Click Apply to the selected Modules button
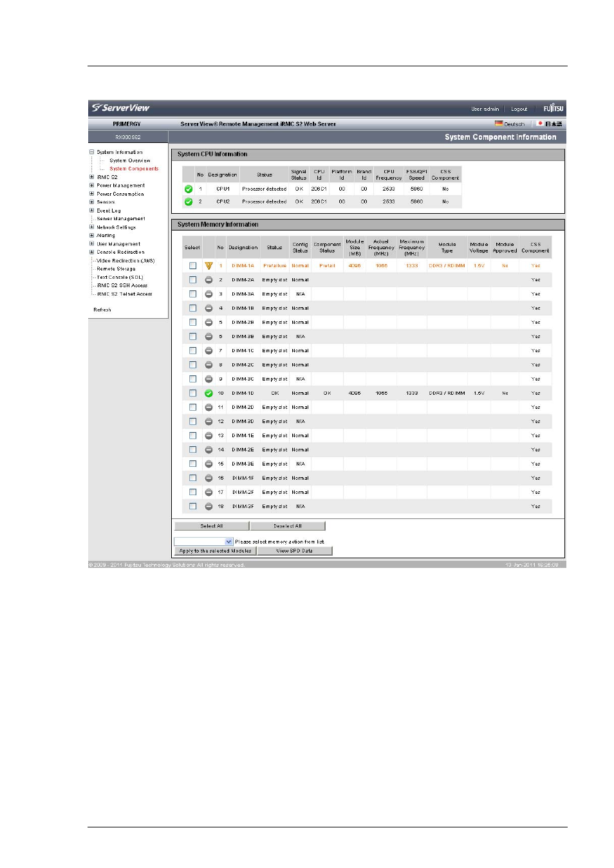Screen dimensions: 614x868 point(216,551)
